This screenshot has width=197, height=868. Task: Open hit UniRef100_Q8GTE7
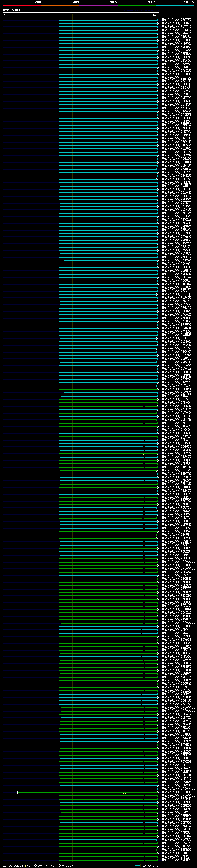click(x=177, y=20)
